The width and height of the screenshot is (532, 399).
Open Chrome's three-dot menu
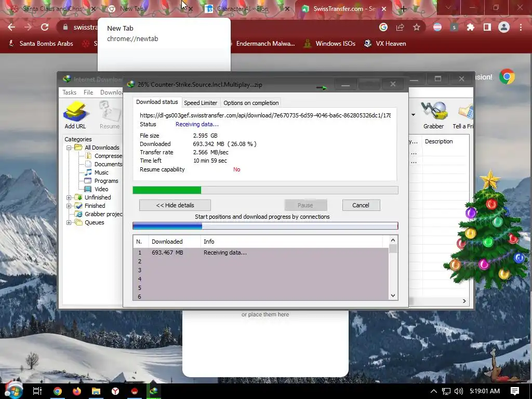[521, 27]
